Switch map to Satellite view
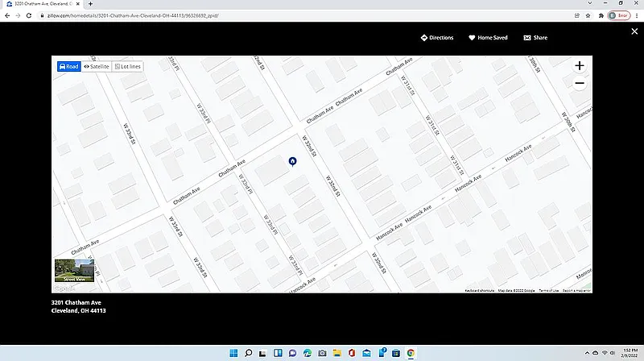Viewport: 644px width, 361px height. tap(96, 66)
